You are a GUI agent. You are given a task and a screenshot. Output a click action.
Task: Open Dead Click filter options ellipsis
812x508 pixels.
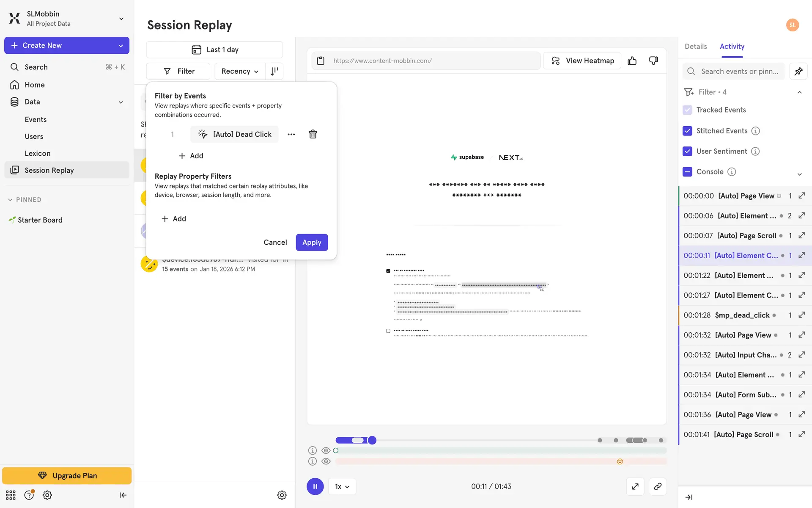point(291,134)
